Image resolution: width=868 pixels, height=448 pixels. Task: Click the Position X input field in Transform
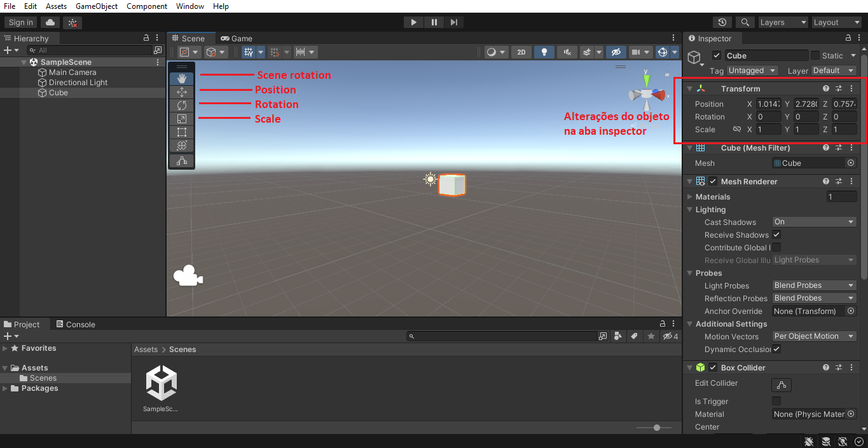(769, 104)
